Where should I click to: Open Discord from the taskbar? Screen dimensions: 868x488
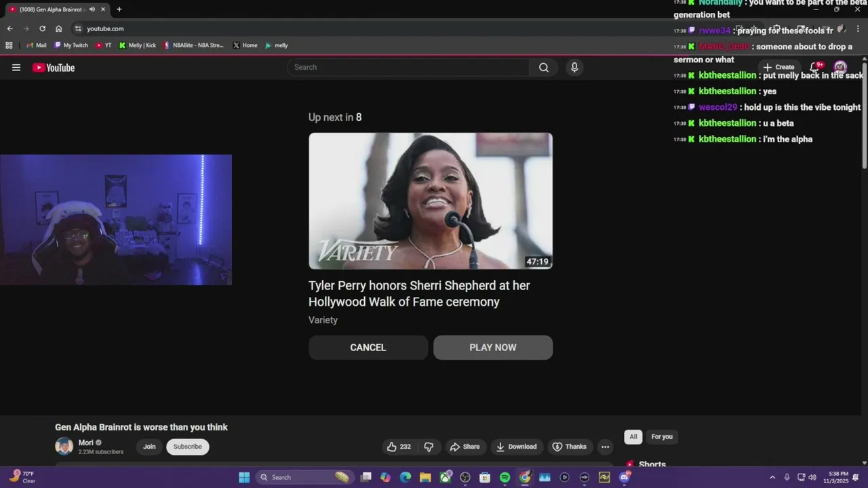pyautogui.click(x=625, y=477)
